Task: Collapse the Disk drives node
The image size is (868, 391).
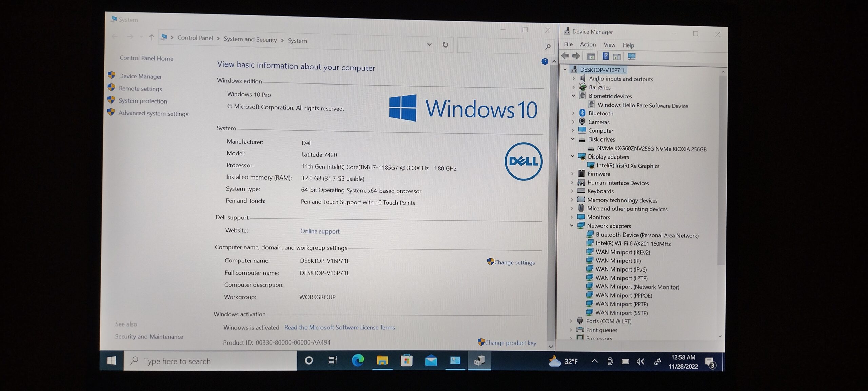Action: click(x=573, y=139)
